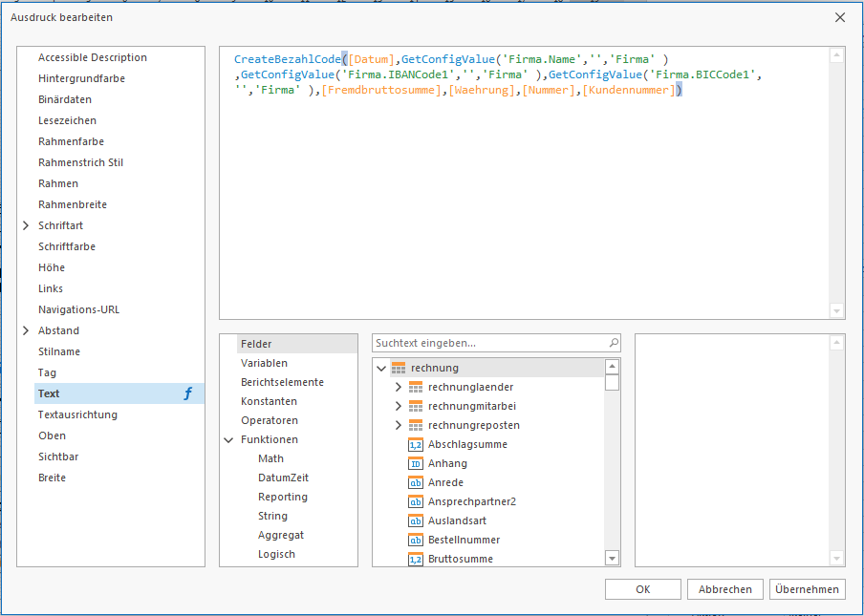Choose the DatumZeit function group
The height and width of the screenshot is (616, 864).
283,478
